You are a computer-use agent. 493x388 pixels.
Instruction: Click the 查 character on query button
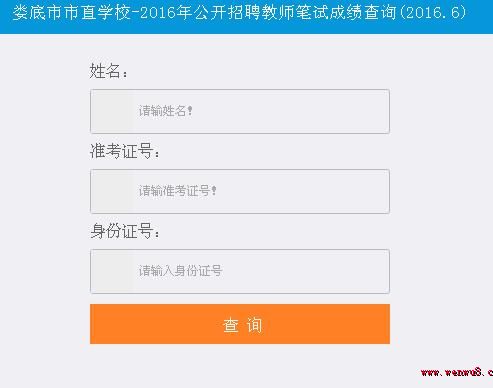231,325
